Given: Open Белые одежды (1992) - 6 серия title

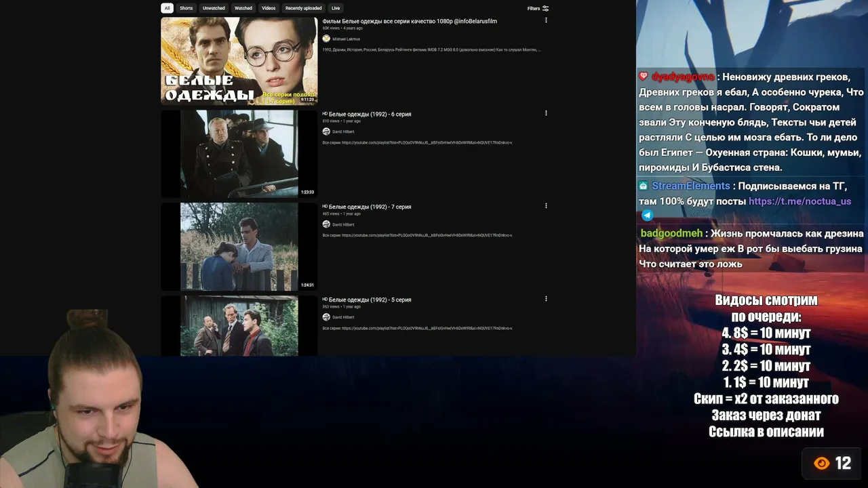Looking at the screenshot, I should click(370, 114).
